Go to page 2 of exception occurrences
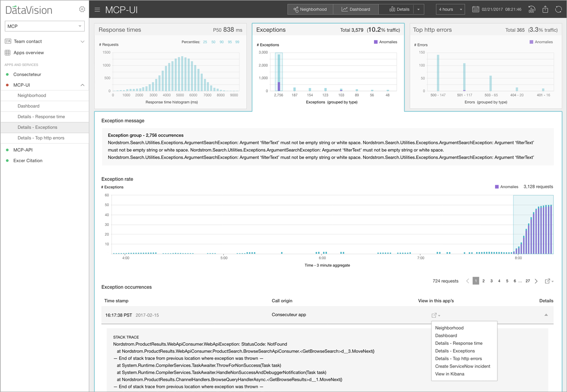This screenshot has height=392, width=567. coord(484,281)
